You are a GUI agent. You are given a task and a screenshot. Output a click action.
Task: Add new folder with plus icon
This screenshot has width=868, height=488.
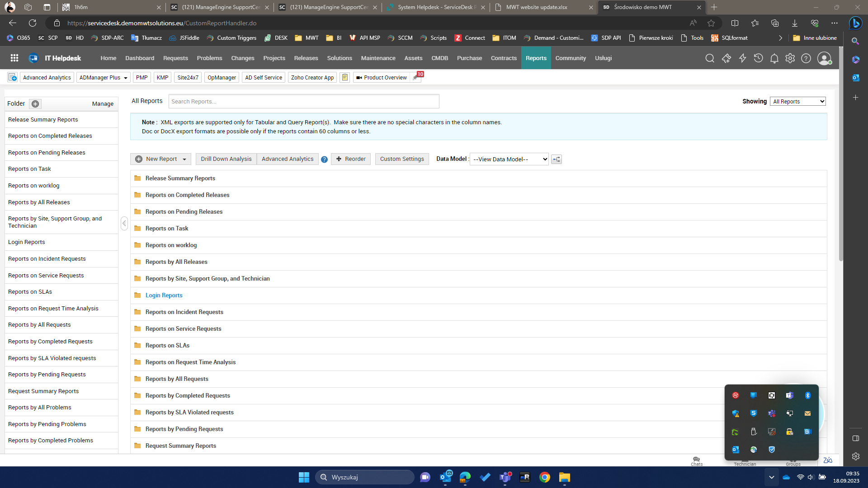(35, 104)
